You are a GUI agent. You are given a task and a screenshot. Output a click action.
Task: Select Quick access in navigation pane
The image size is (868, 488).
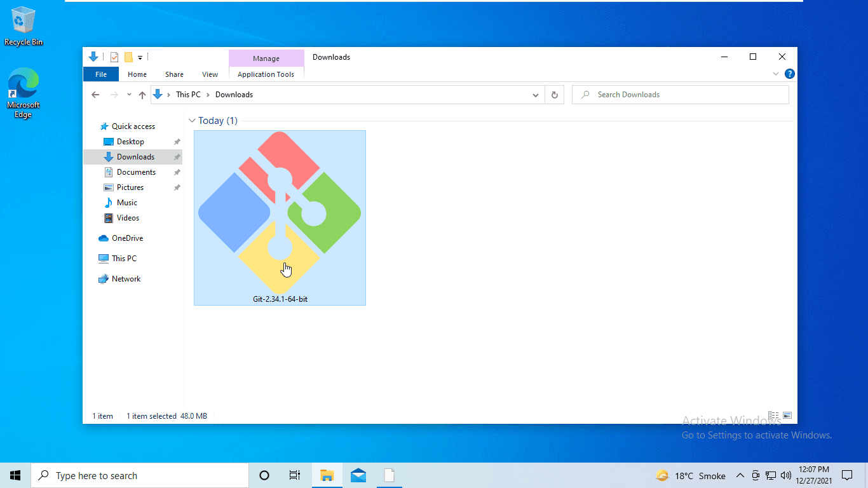pos(133,126)
